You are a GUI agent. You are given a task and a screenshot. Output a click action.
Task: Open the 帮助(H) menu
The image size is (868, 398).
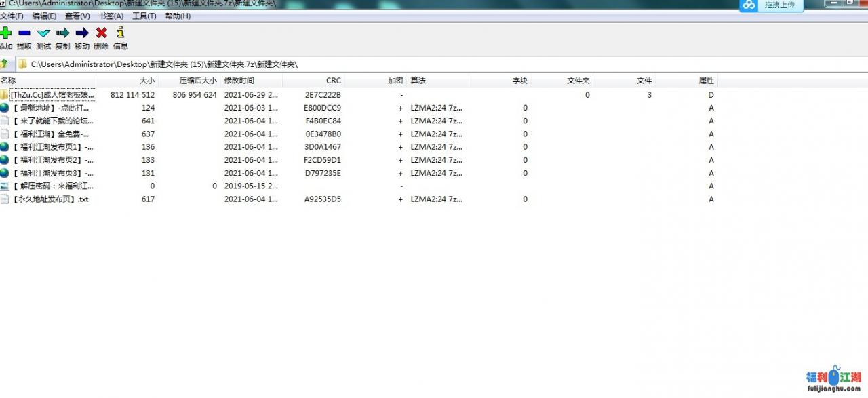click(177, 16)
